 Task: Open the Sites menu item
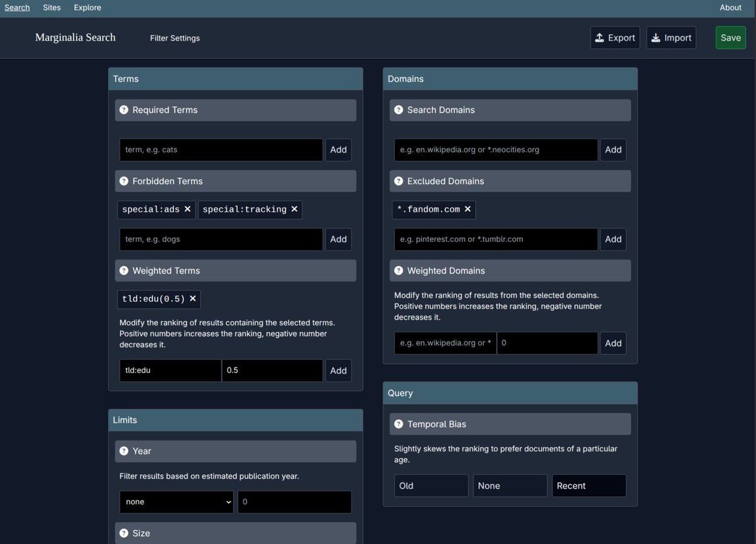[x=52, y=8]
